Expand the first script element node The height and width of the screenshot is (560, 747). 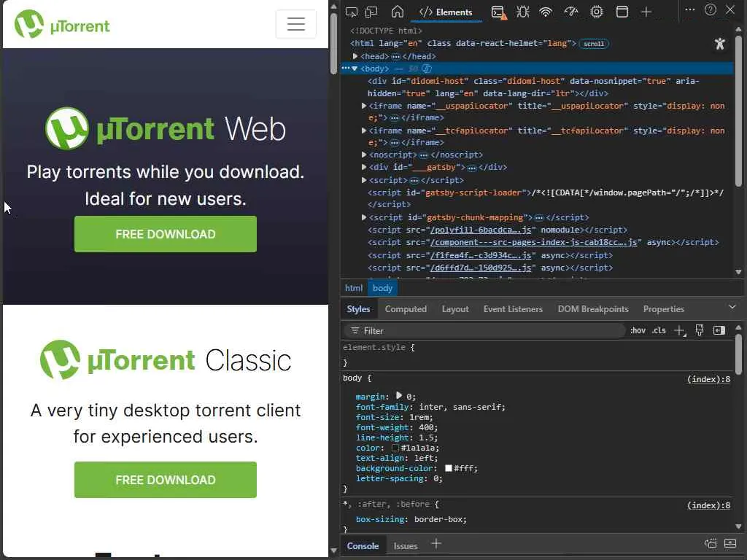coord(364,180)
